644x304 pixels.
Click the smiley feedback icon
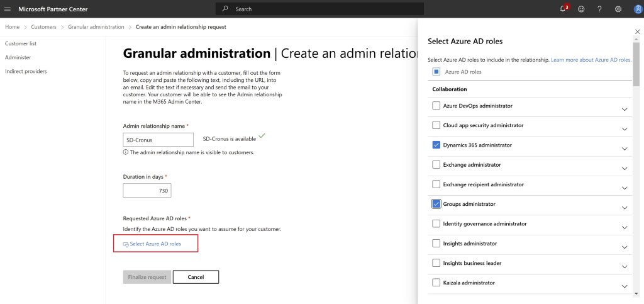pyautogui.click(x=581, y=9)
